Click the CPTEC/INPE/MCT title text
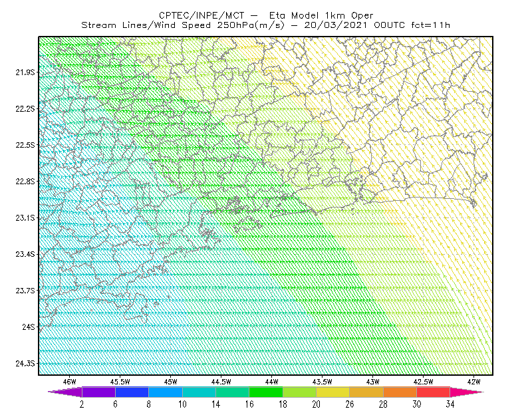This screenshot has height=411, width=532. pos(201,15)
